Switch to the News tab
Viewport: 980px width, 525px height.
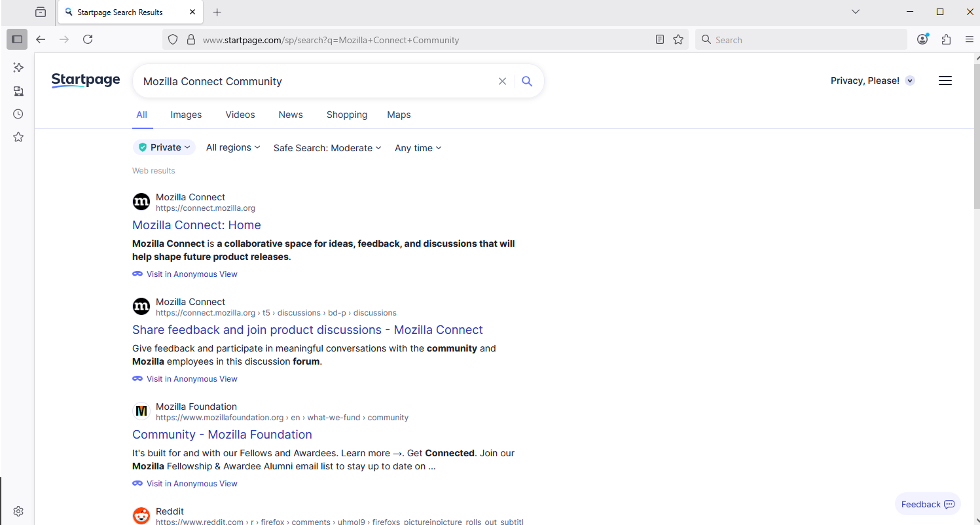tap(291, 115)
